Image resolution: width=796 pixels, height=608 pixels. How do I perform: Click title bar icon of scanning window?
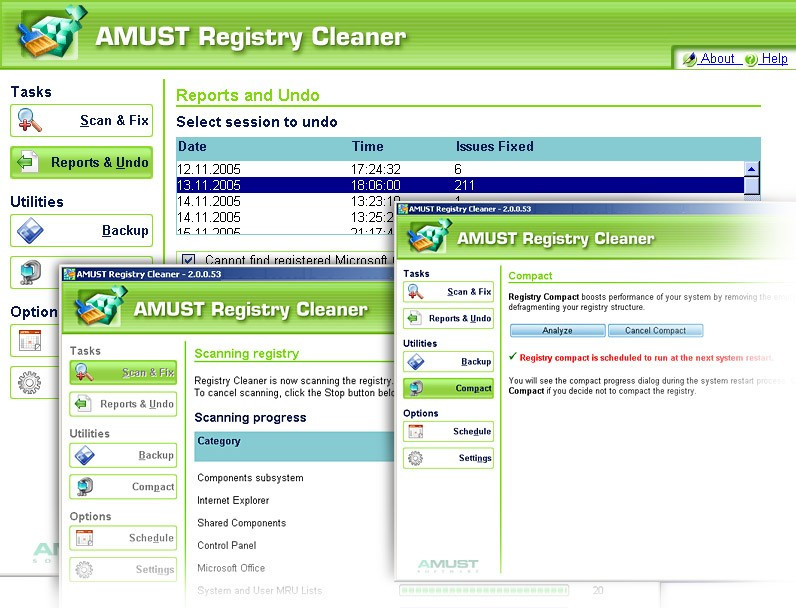[x=70, y=274]
